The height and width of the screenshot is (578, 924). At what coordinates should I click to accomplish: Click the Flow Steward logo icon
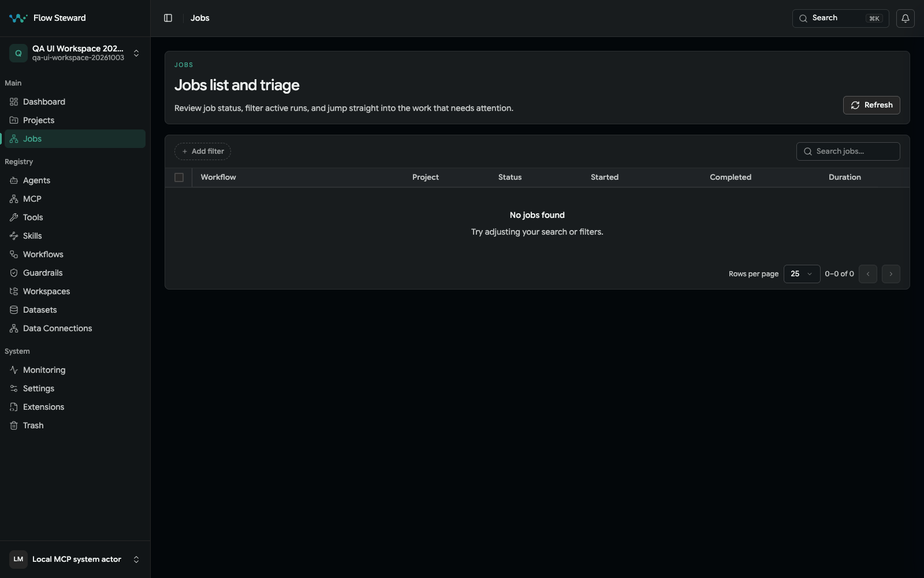pyautogui.click(x=18, y=18)
